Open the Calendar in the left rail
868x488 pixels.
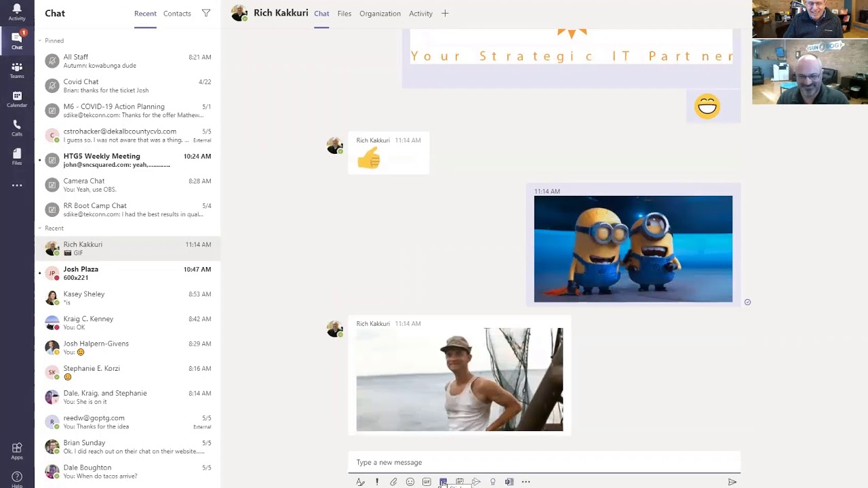click(x=17, y=99)
